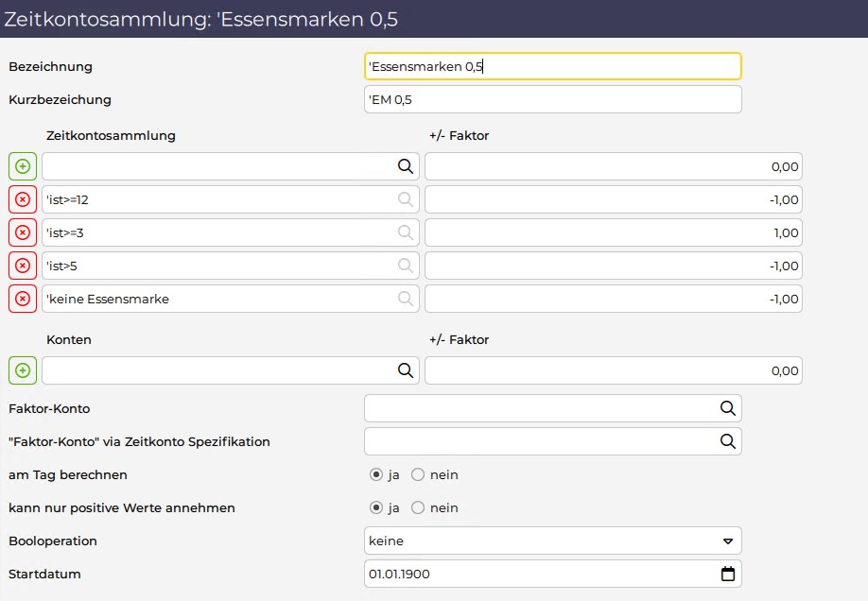Click the Kurzbezeichung field containing 'EM 0,5
868x601 pixels.
coord(552,99)
